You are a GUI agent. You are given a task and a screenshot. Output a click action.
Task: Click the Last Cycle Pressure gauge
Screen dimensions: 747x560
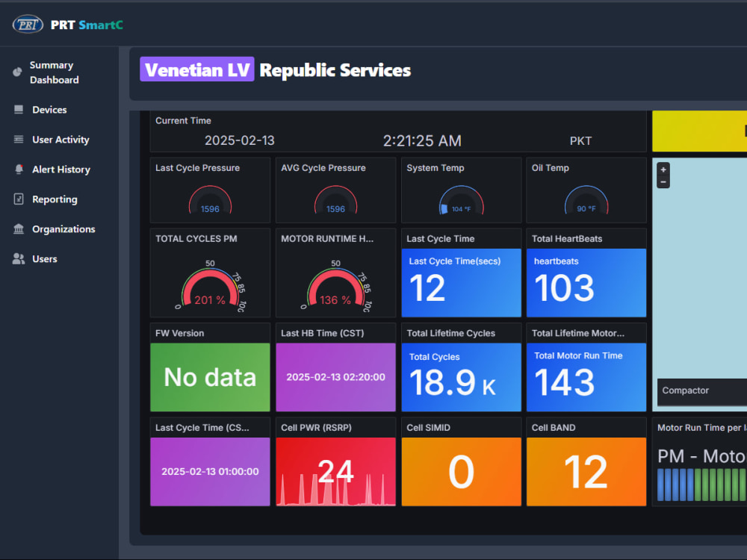(210, 199)
